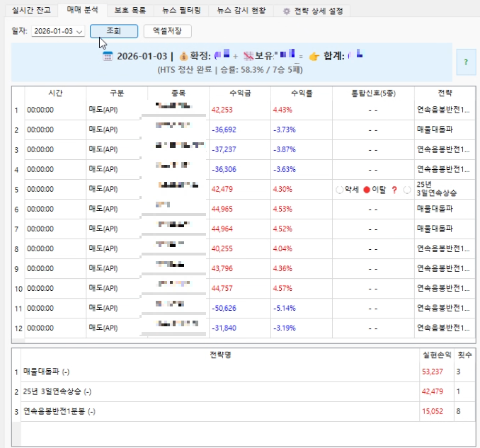Select 매물대돌파 (-) row in strategy summary
The width and height of the screenshot is (480, 448).
click(x=244, y=372)
